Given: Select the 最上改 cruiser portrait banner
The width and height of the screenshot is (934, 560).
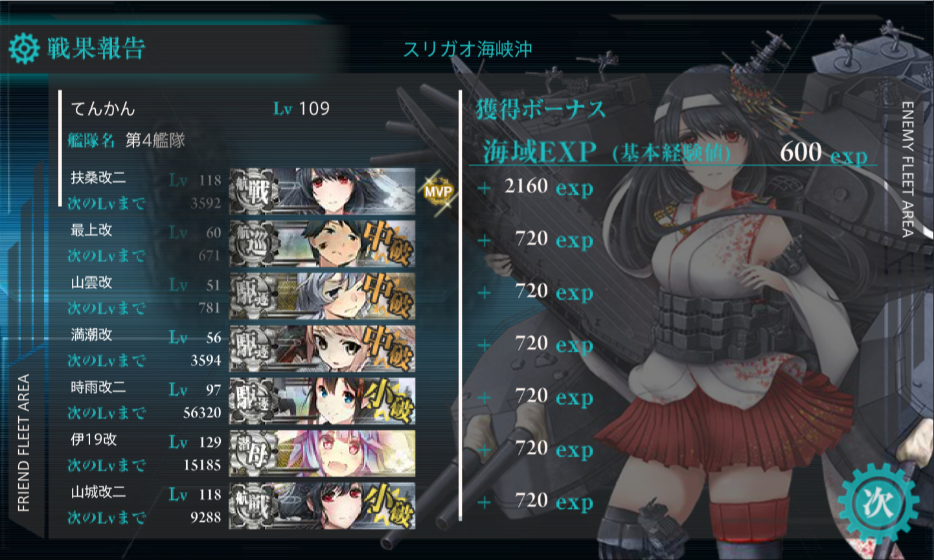Looking at the screenshot, I should [323, 244].
